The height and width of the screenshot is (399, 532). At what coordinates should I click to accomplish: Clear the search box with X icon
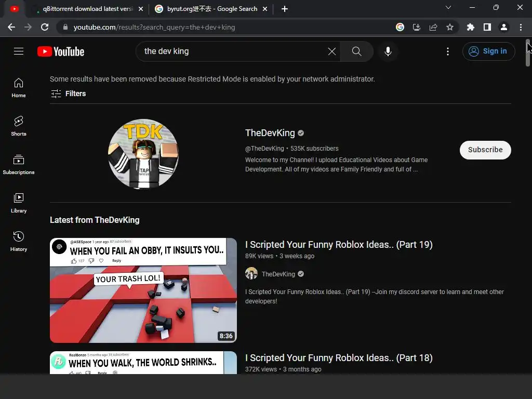[x=332, y=51]
